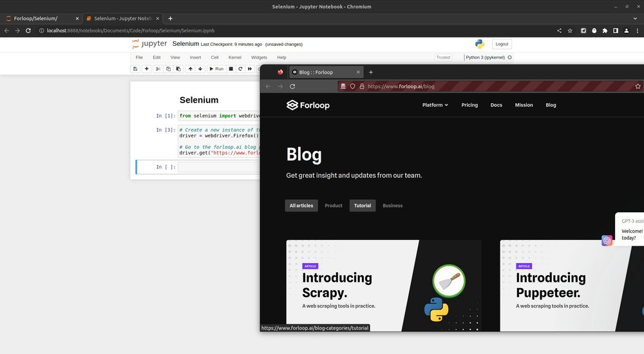Open Chromium three-dot menu

pyautogui.click(x=638, y=30)
